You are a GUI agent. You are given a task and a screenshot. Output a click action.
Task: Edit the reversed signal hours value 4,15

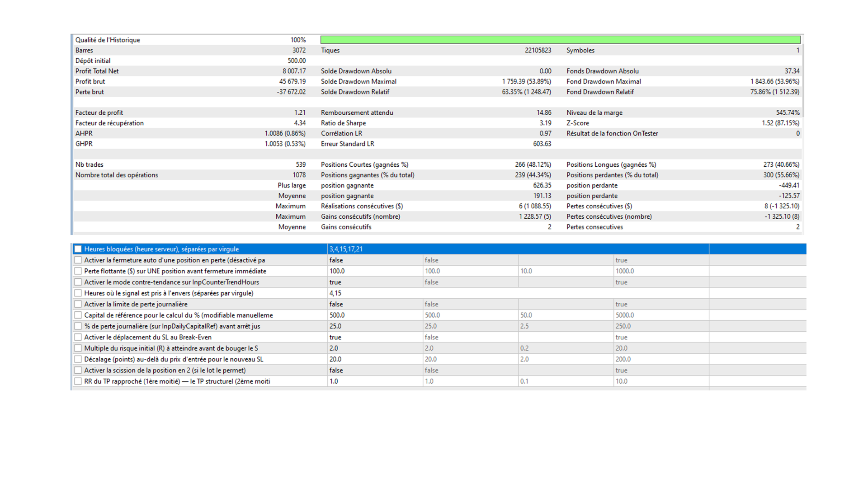[518, 293]
